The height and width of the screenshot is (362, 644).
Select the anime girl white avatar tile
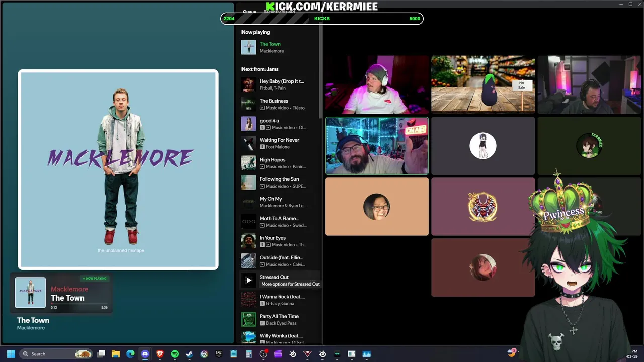(x=483, y=146)
